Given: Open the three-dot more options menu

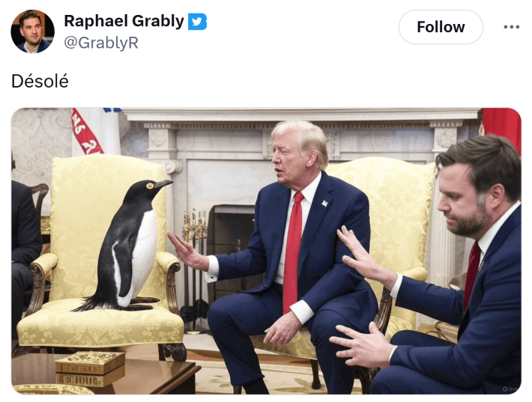Looking at the screenshot, I should tap(511, 27).
